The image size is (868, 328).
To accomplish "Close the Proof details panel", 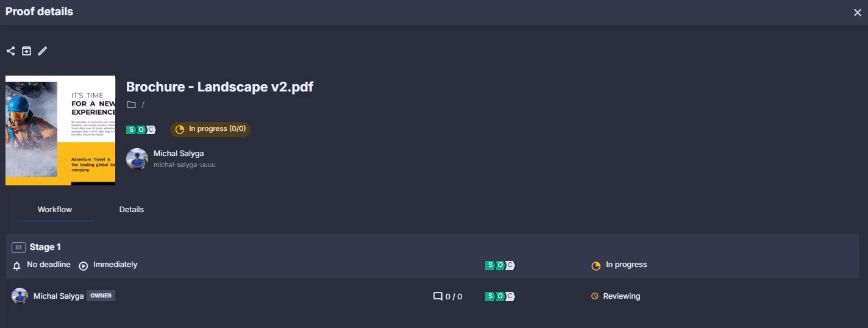I will (x=857, y=12).
